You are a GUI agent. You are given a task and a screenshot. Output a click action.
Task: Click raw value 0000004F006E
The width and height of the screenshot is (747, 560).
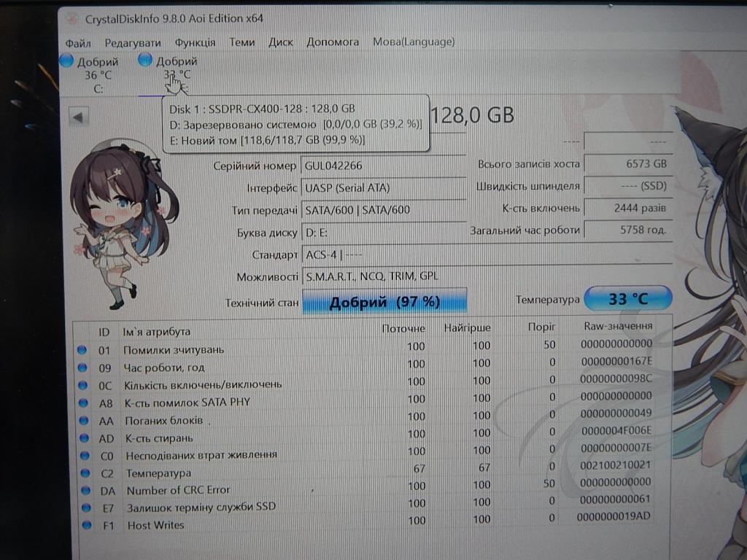[x=616, y=431]
